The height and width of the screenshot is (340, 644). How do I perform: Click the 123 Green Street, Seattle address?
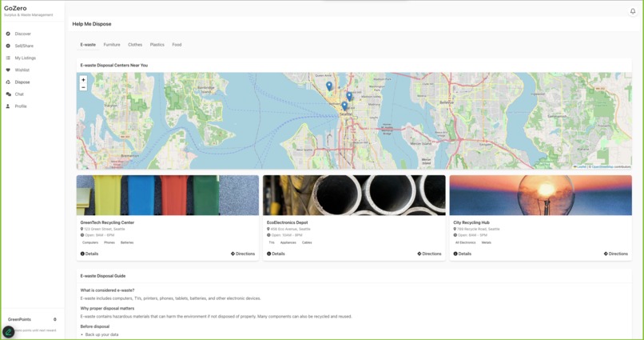pos(105,229)
